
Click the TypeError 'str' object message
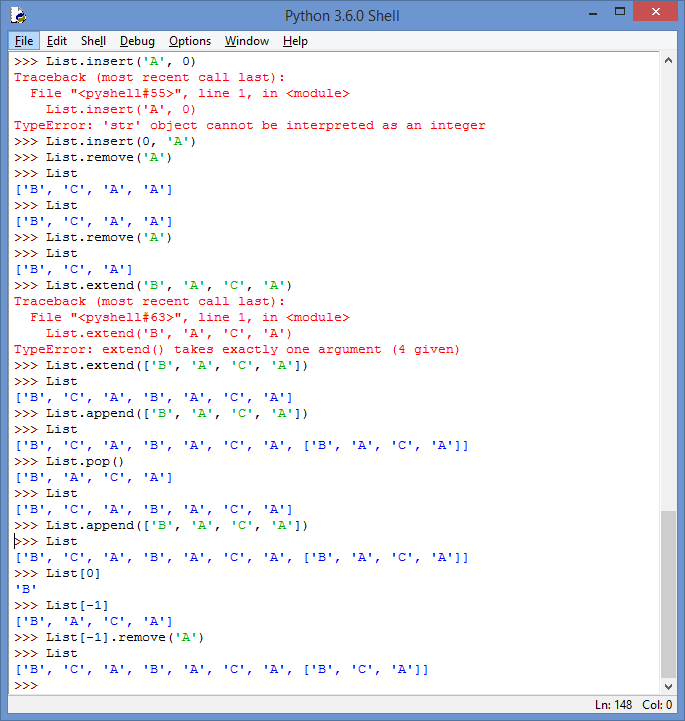[250, 126]
